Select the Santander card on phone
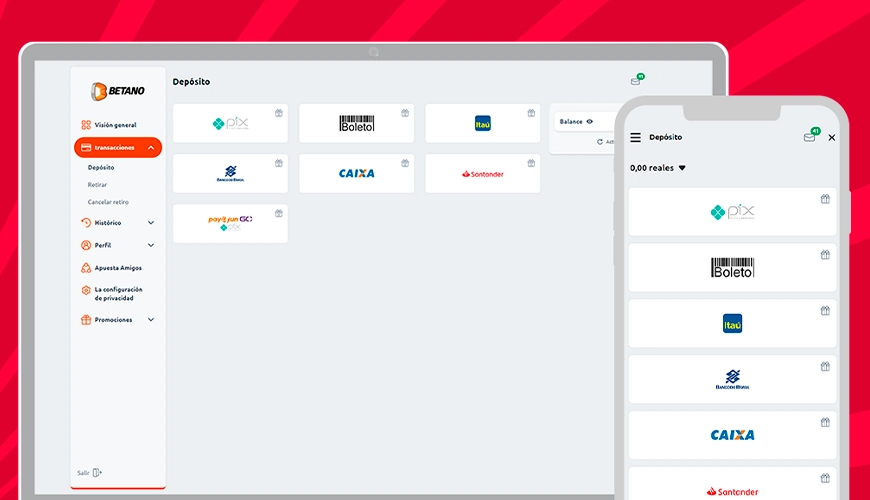The height and width of the screenshot is (500, 870). (x=732, y=484)
